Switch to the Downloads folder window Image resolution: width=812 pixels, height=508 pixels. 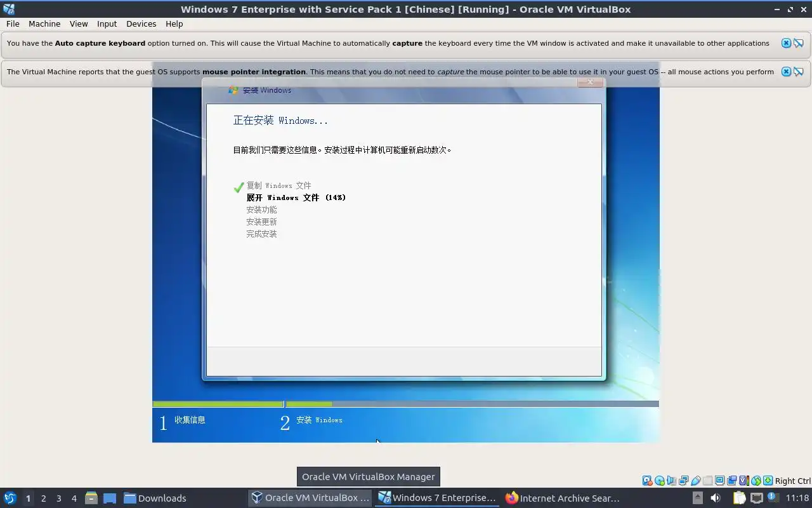pyautogui.click(x=155, y=498)
